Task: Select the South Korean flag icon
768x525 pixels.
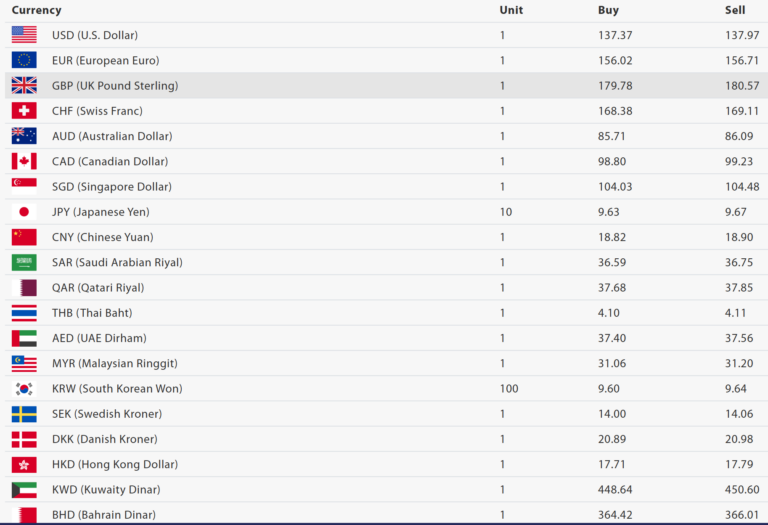Action: [24, 389]
